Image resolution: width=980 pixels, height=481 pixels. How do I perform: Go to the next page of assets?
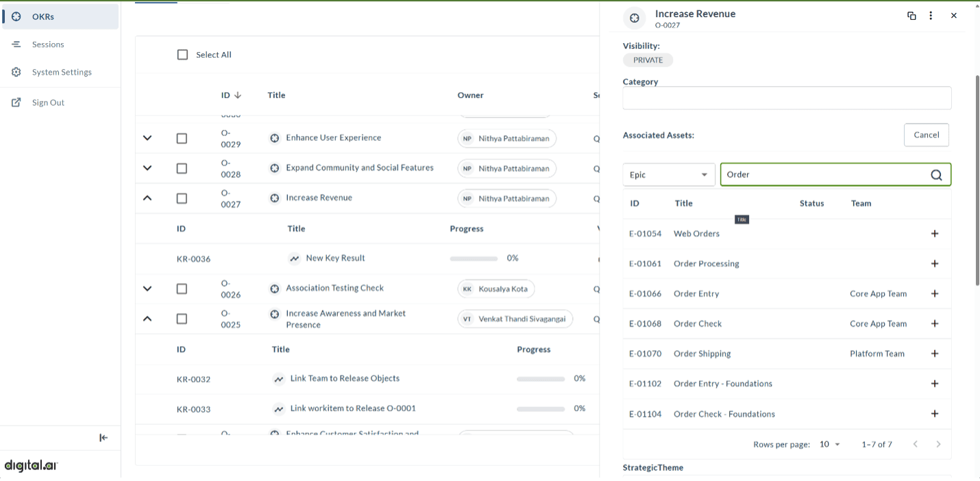coord(938,445)
